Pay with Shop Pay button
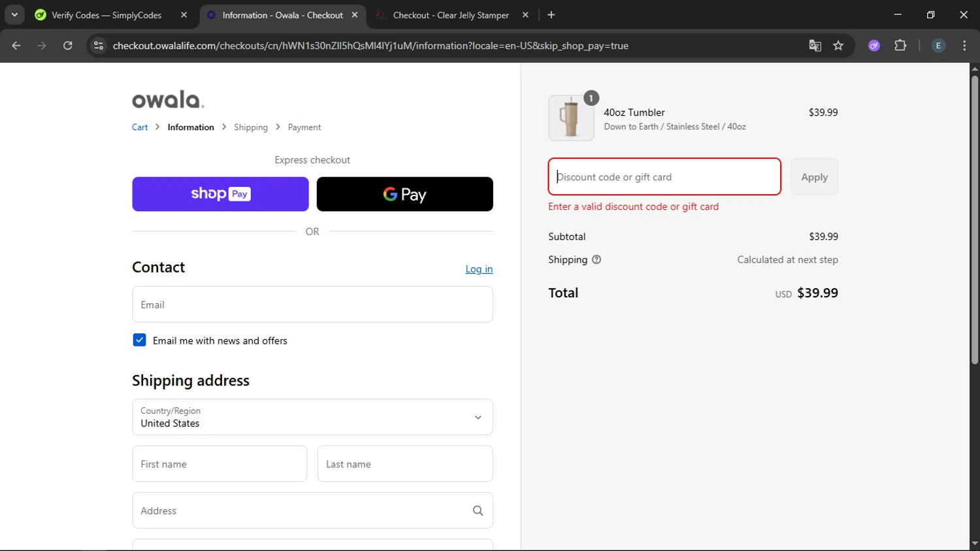The height and width of the screenshot is (551, 980). [x=220, y=194]
